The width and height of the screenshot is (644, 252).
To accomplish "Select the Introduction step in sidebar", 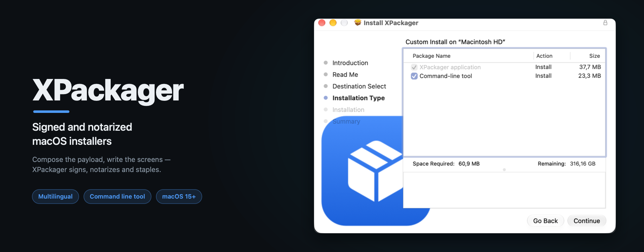I will pos(350,63).
